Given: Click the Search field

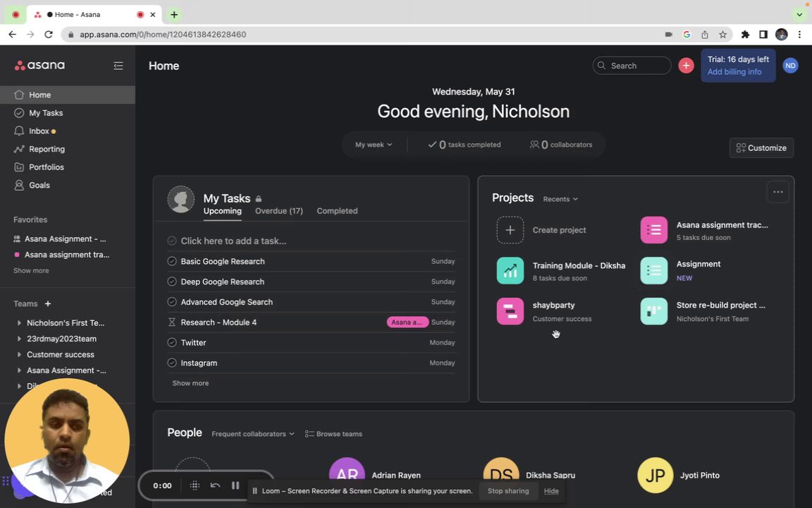Looking at the screenshot, I should (632, 66).
